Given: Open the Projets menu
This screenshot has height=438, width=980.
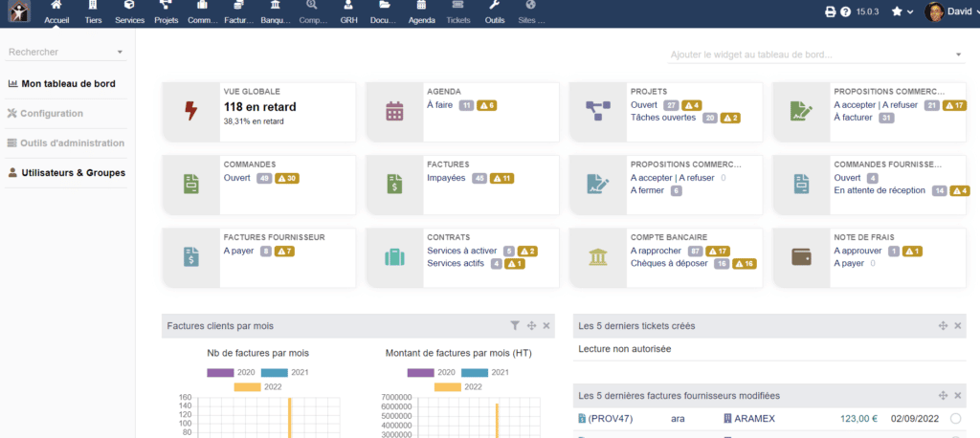Looking at the screenshot, I should click(x=167, y=12).
